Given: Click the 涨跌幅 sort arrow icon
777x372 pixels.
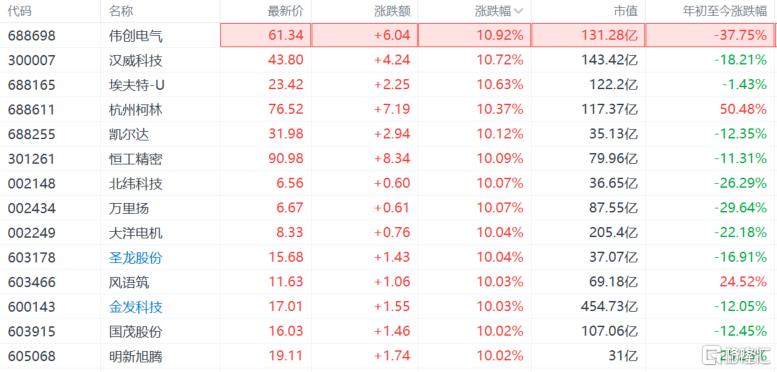Looking at the screenshot, I should tap(519, 11).
